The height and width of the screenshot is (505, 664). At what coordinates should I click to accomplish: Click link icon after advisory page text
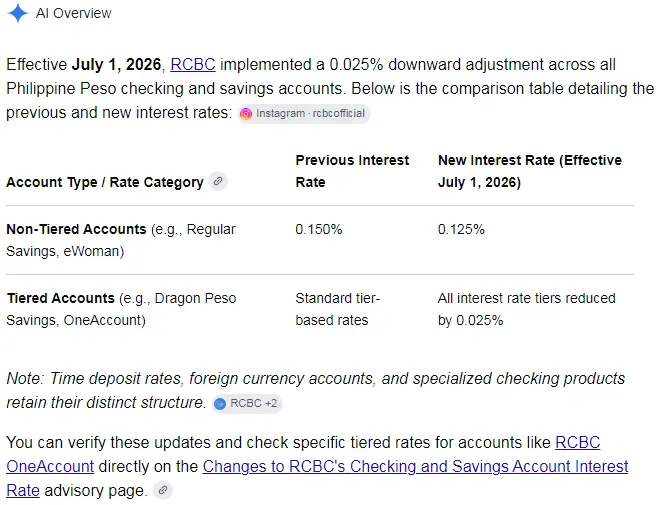163,490
